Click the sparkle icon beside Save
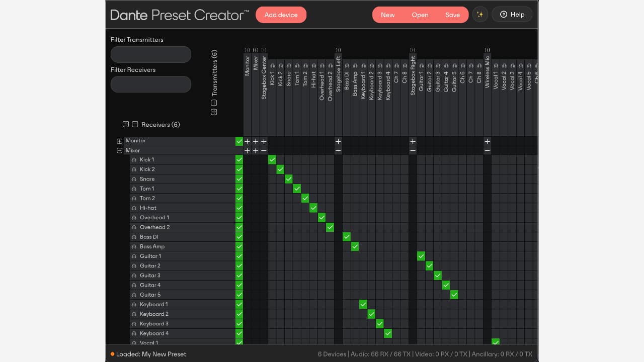 point(480,15)
